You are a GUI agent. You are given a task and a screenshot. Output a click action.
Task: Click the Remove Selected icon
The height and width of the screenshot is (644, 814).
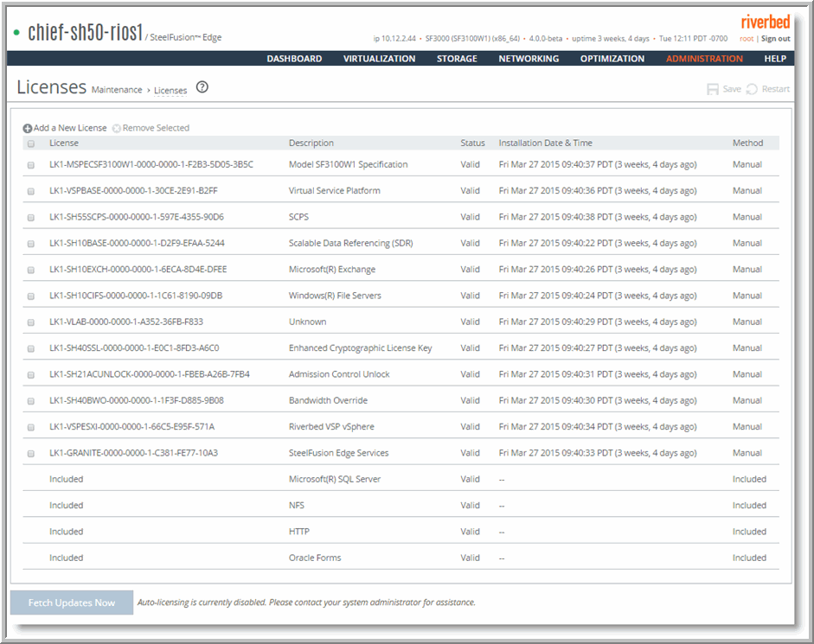click(x=117, y=128)
